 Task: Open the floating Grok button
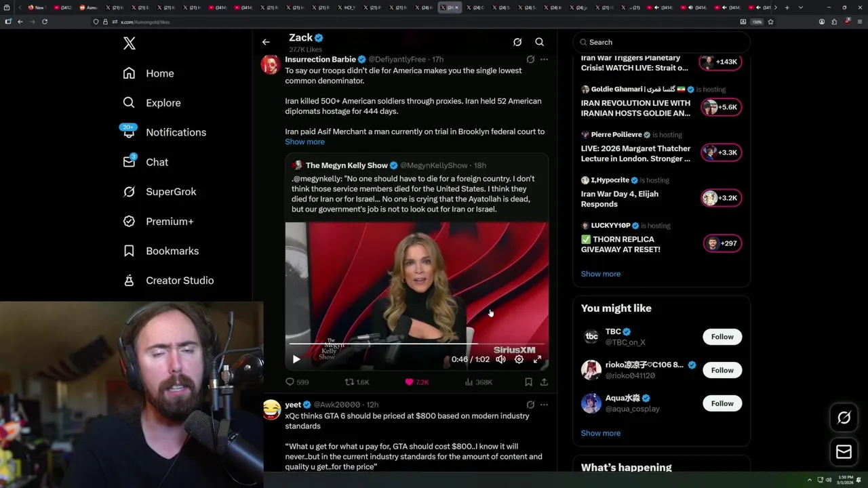[844, 418]
